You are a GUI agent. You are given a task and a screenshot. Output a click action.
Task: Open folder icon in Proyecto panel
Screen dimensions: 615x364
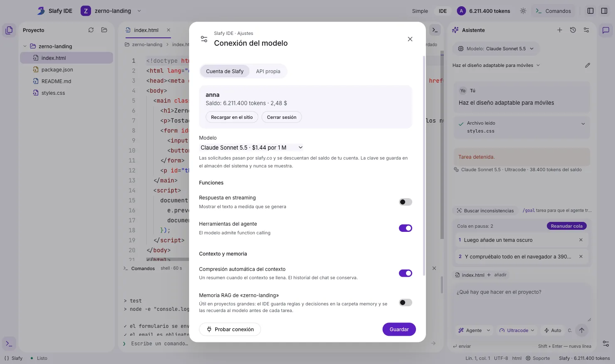104,30
